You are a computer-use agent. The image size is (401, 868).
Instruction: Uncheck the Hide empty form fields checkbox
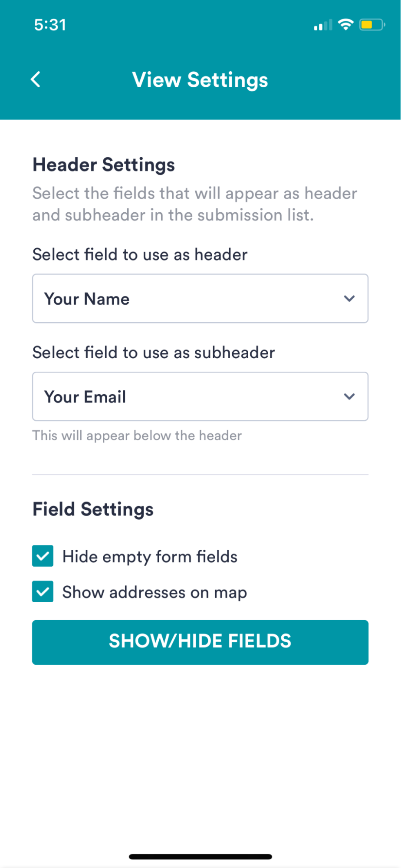(x=43, y=556)
